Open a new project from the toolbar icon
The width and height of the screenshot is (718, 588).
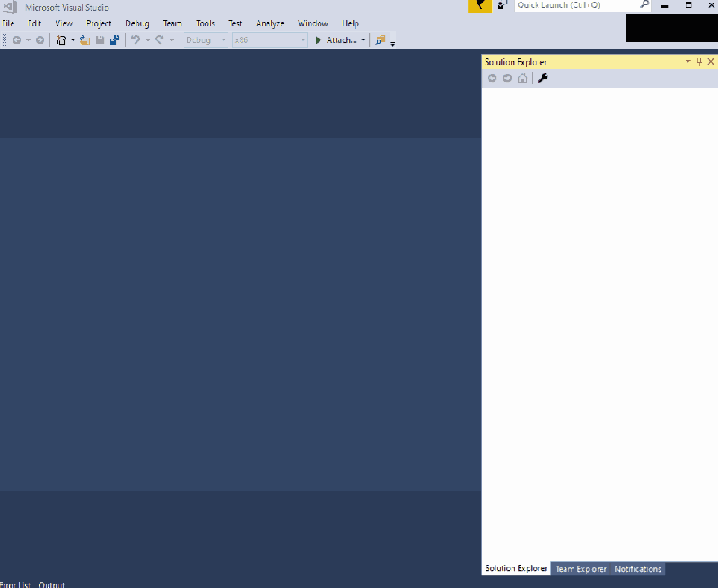click(x=60, y=39)
